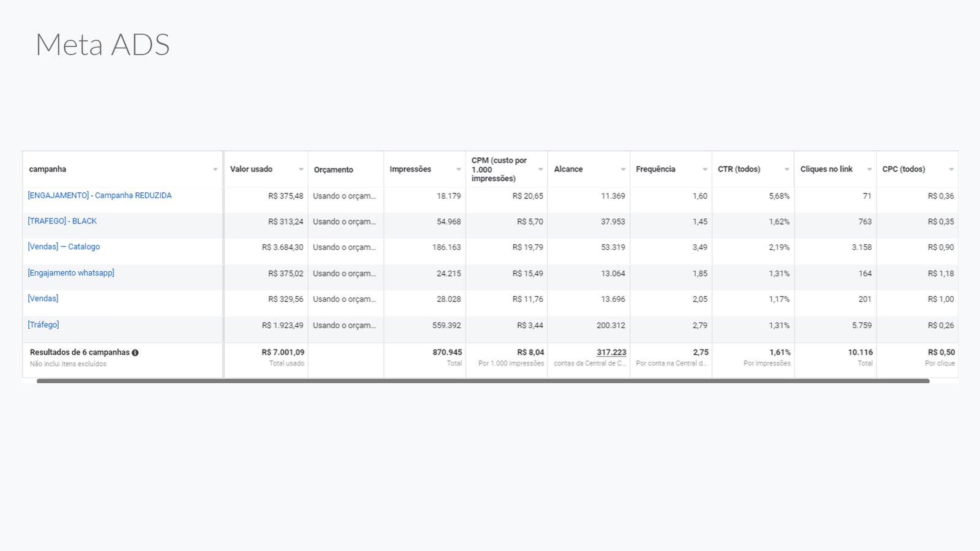The height and width of the screenshot is (551, 980).
Task: Open the TRAFEGO - BLACK campaign
Action: [62, 222]
